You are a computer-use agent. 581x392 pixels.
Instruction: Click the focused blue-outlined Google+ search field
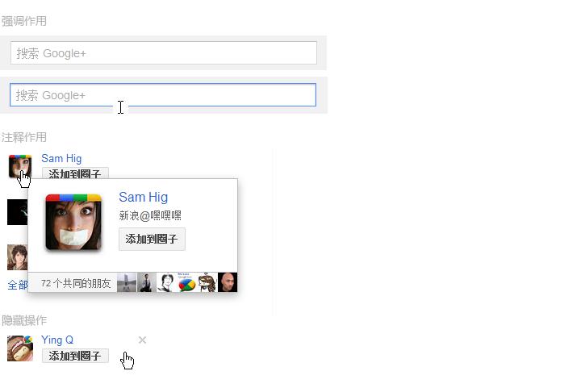(163, 95)
